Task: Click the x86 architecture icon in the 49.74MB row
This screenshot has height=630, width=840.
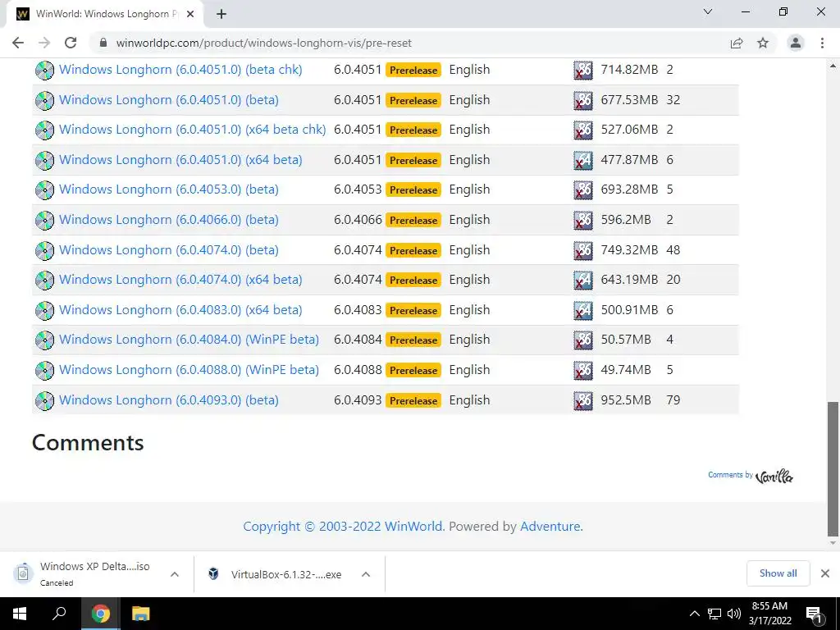Action: (583, 370)
